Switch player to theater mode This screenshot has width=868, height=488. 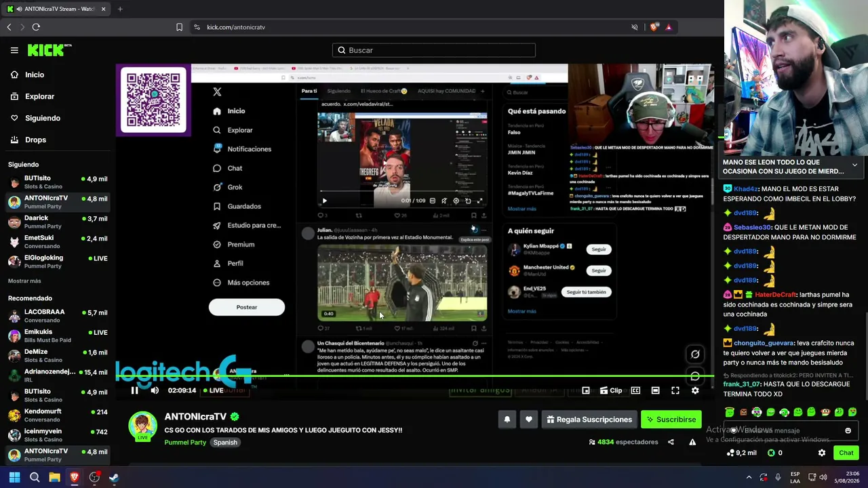[x=655, y=390]
